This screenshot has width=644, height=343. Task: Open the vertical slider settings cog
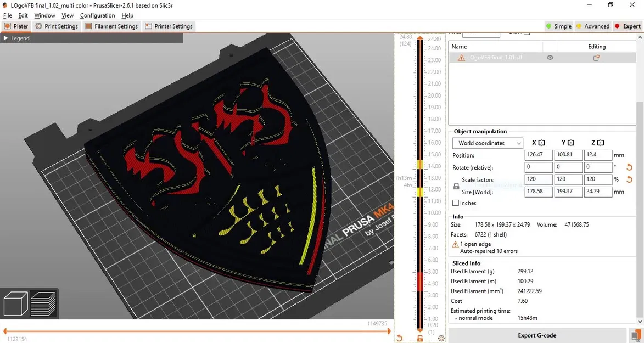[x=441, y=338]
